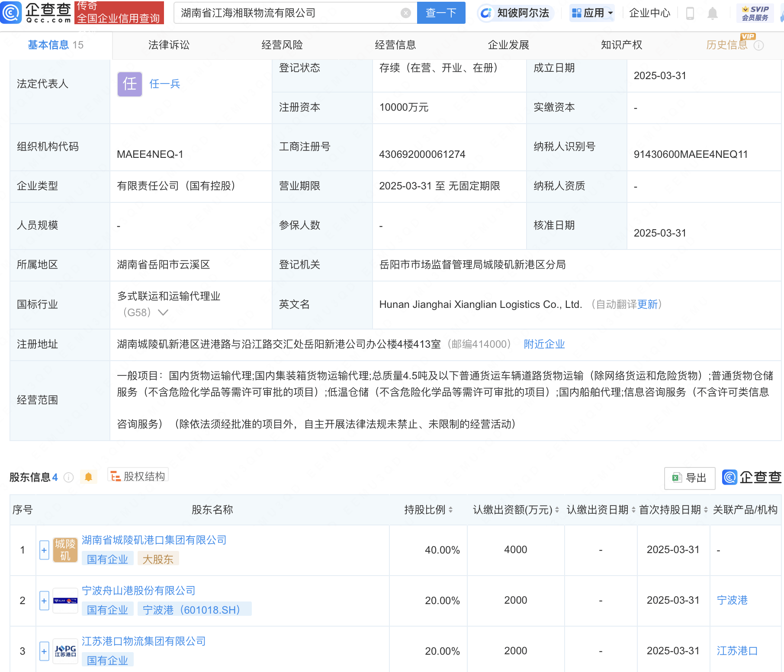The height and width of the screenshot is (672, 784).
Task: Switch to 经营风险 tab
Action: pyautogui.click(x=282, y=45)
